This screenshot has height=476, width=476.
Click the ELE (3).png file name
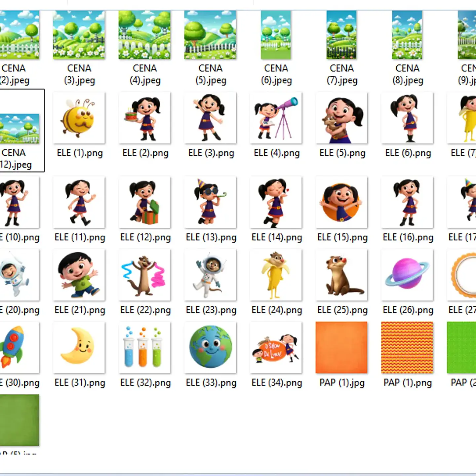tap(211, 153)
